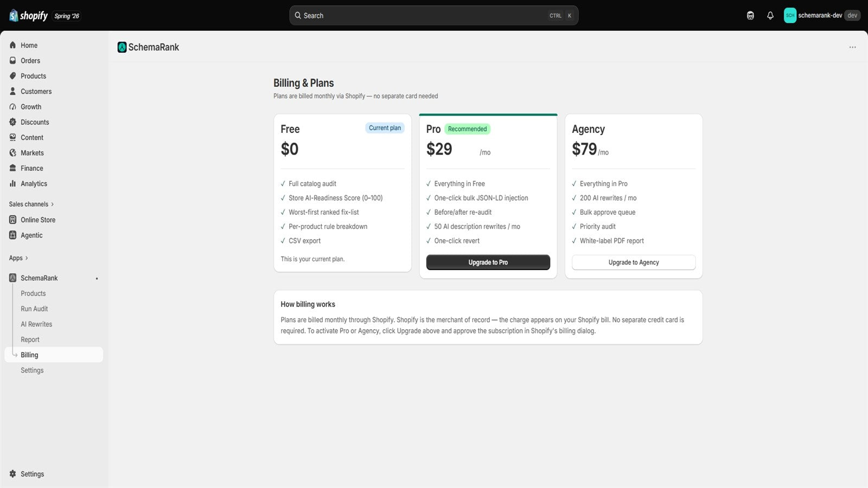
Task: Click "White-label PDF report" feature
Action: 612,241
